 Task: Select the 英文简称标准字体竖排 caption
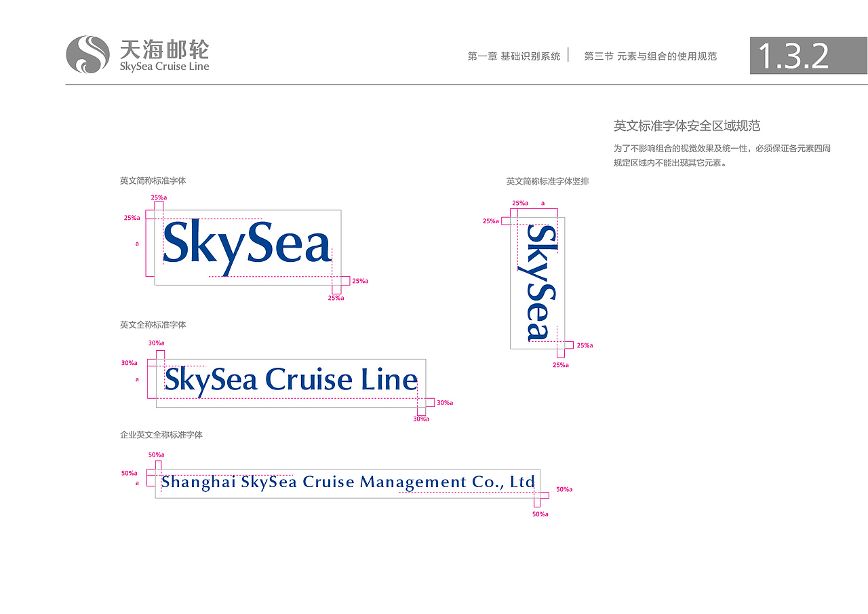tap(547, 181)
